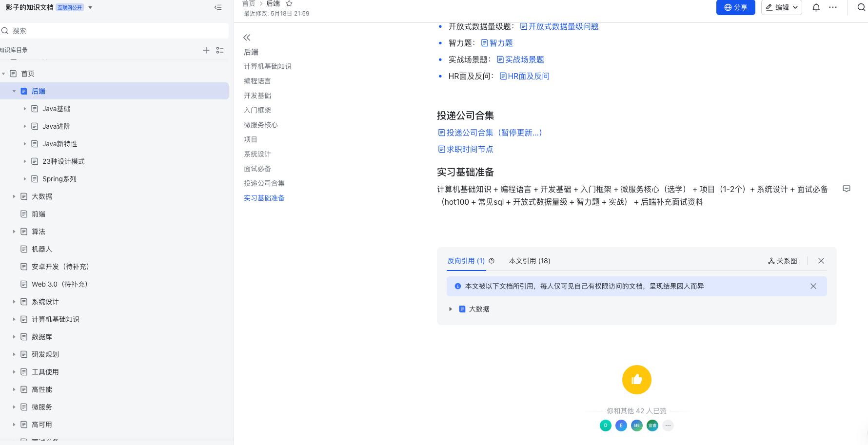Screen dimensions: 868x445
Task: Like the document with the thumbs-up button
Action: coord(636,380)
